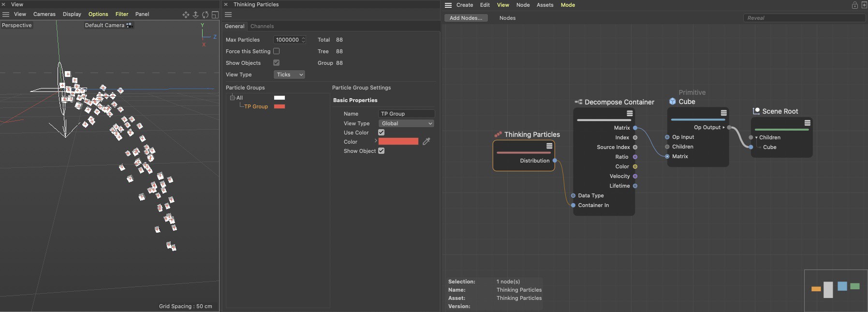Click the Nodes breadcrumb label

507,18
